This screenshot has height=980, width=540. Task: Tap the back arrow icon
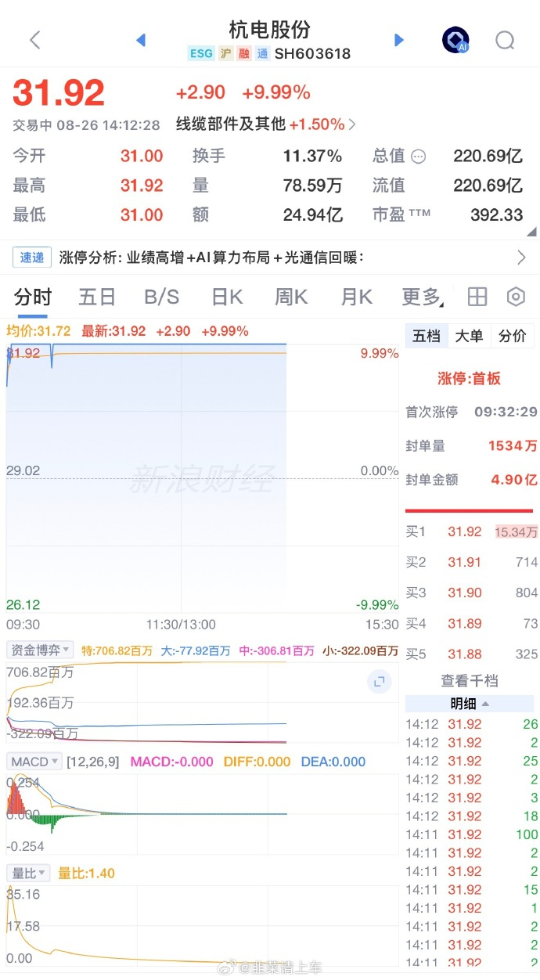tap(34, 40)
